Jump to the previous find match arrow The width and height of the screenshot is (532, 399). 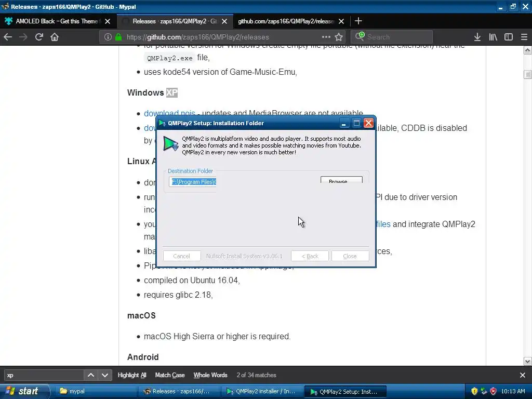91,375
